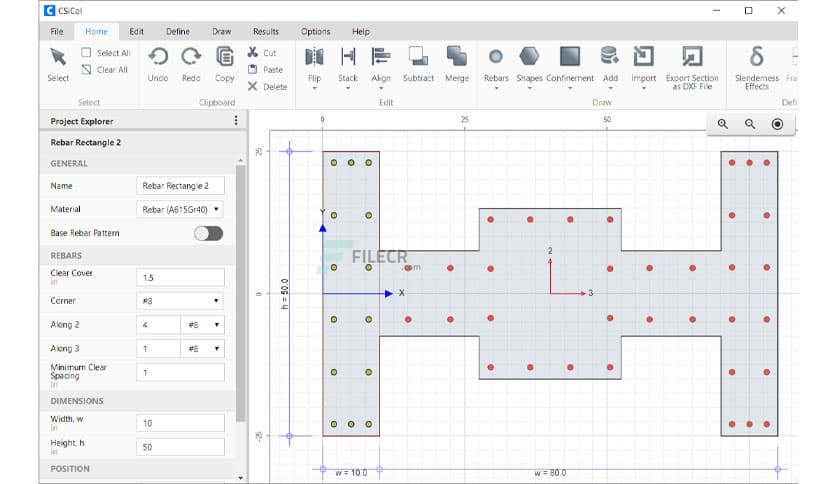Open the Align tool
The width and height of the screenshot is (836, 484).
[x=381, y=57]
